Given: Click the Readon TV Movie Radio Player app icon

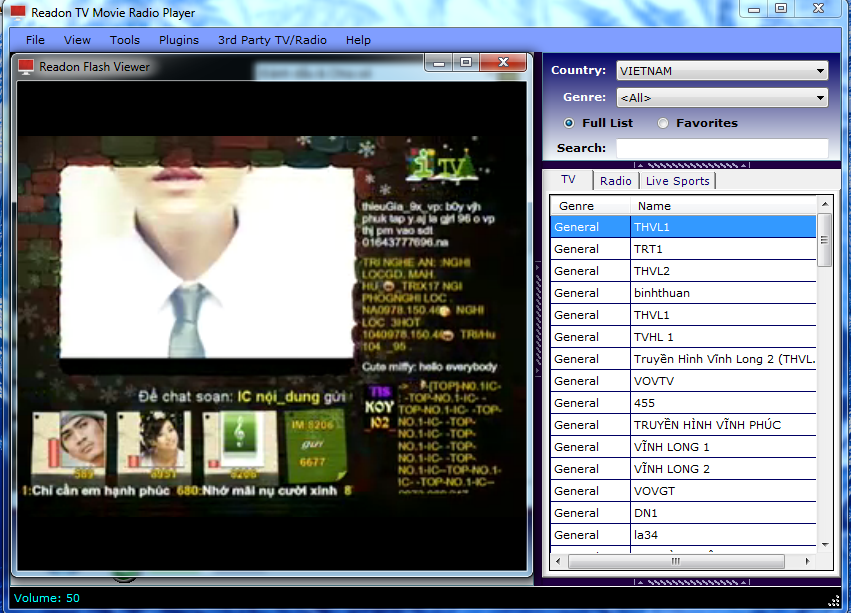Looking at the screenshot, I should click(x=18, y=12).
